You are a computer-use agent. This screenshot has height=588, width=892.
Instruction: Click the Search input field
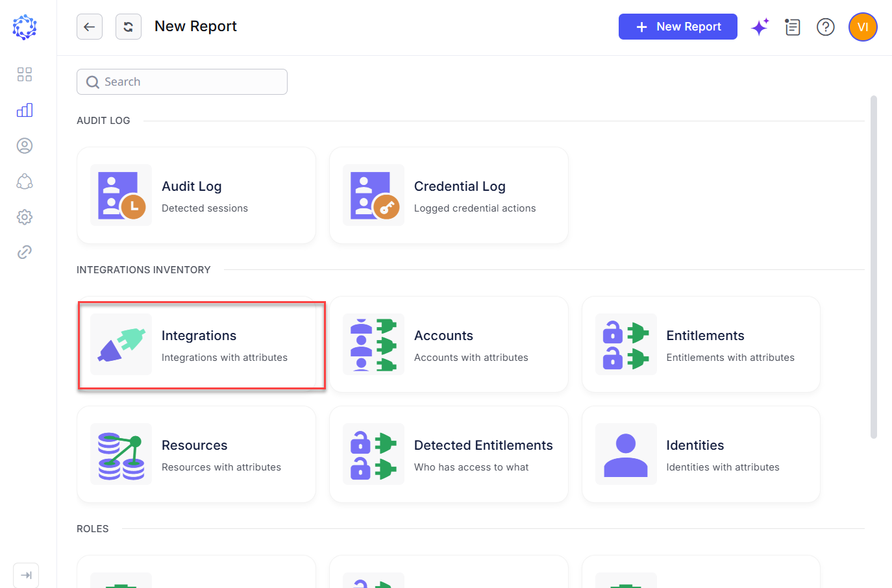click(182, 82)
